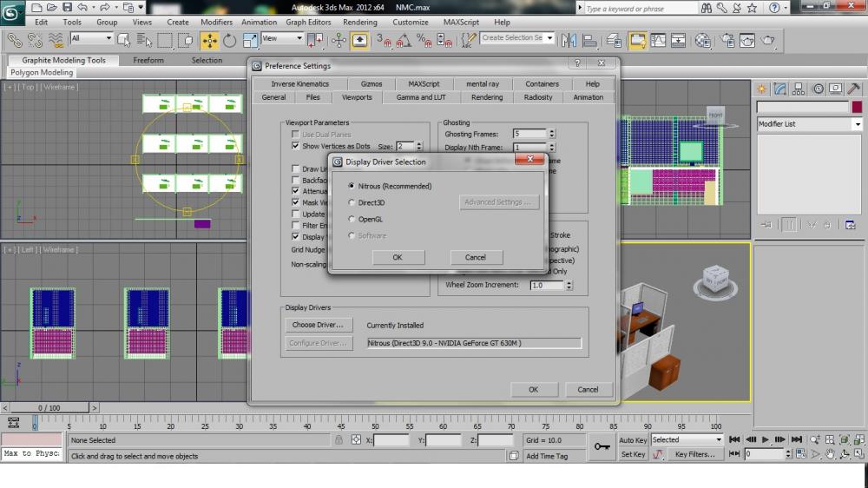Open the Selected key mode dropdown
Viewport: 868px width, 488px height.
tap(687, 439)
